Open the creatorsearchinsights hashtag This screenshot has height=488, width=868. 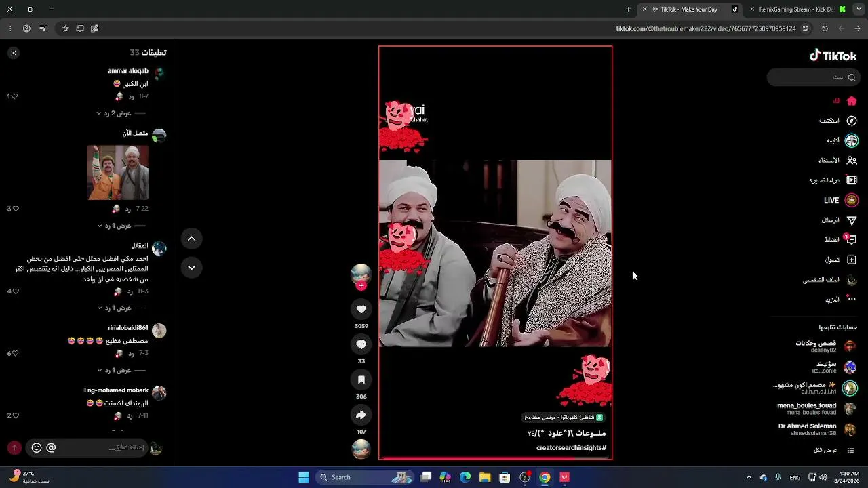click(571, 448)
